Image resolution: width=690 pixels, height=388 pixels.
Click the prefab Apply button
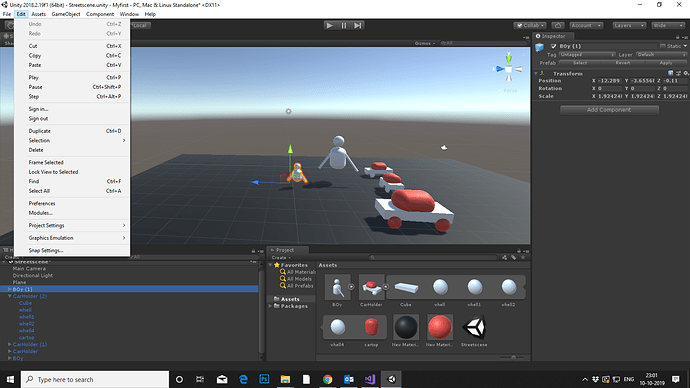[666, 63]
